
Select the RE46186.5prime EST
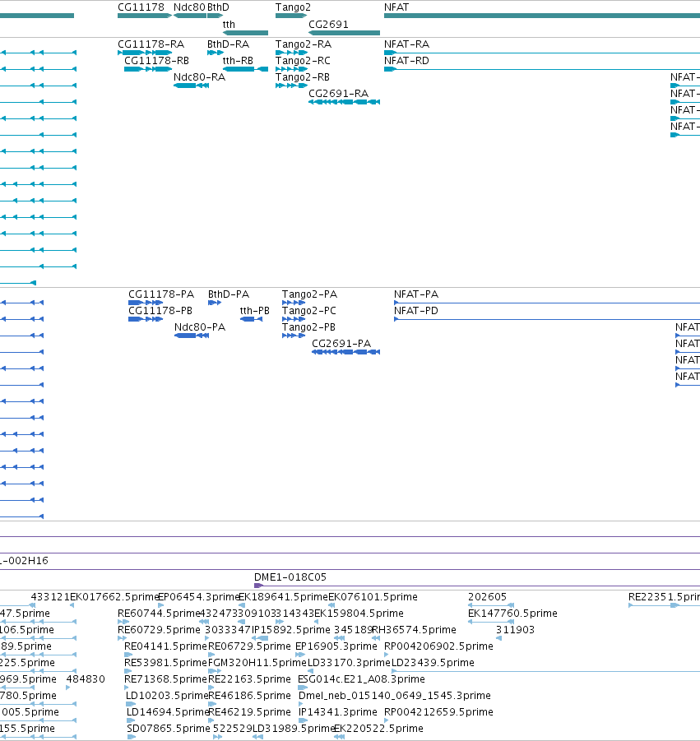(212, 704)
